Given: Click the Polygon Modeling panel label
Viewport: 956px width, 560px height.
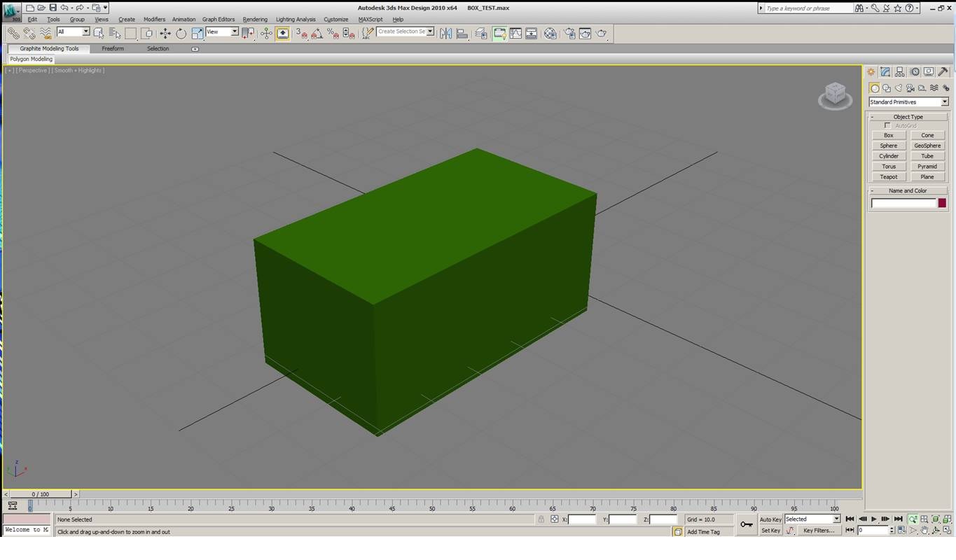Looking at the screenshot, I should [31, 59].
